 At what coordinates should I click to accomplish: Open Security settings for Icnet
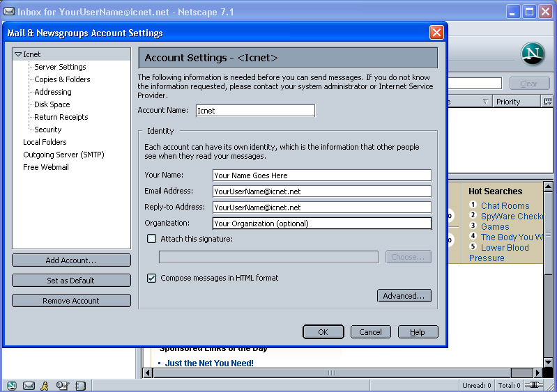click(x=48, y=130)
